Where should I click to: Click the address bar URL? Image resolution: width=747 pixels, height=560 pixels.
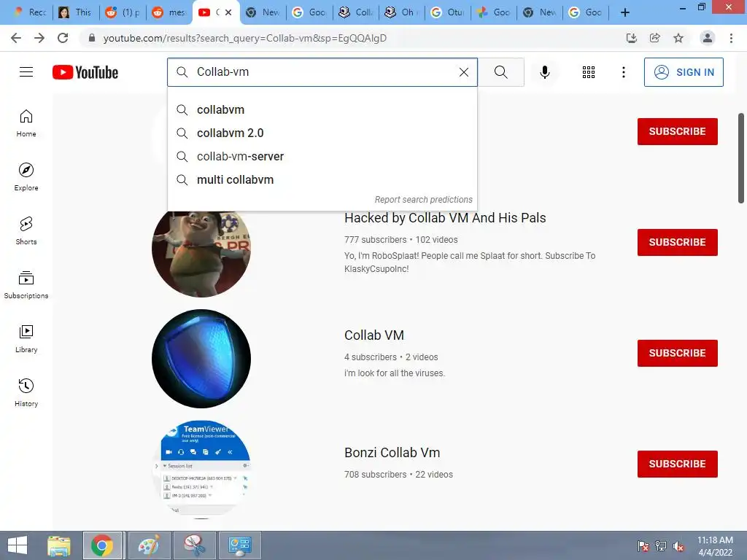tap(245, 38)
